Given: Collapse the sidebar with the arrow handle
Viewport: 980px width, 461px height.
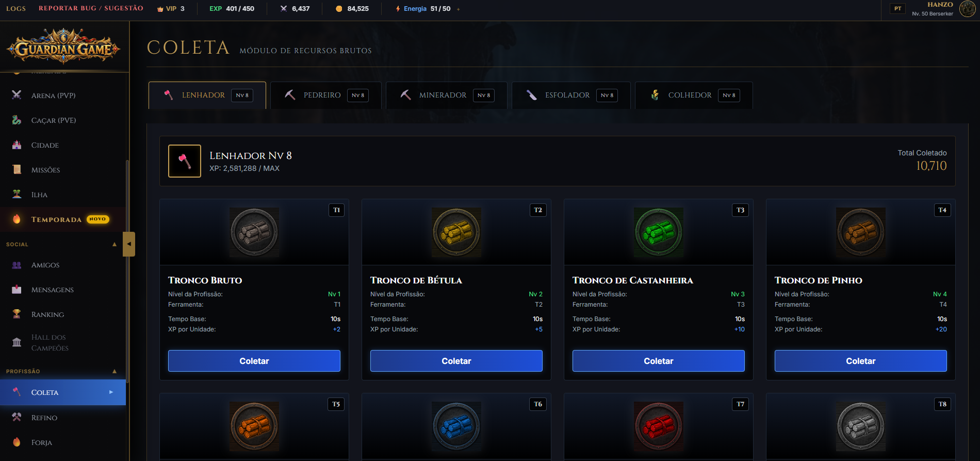Looking at the screenshot, I should pyautogui.click(x=129, y=244).
